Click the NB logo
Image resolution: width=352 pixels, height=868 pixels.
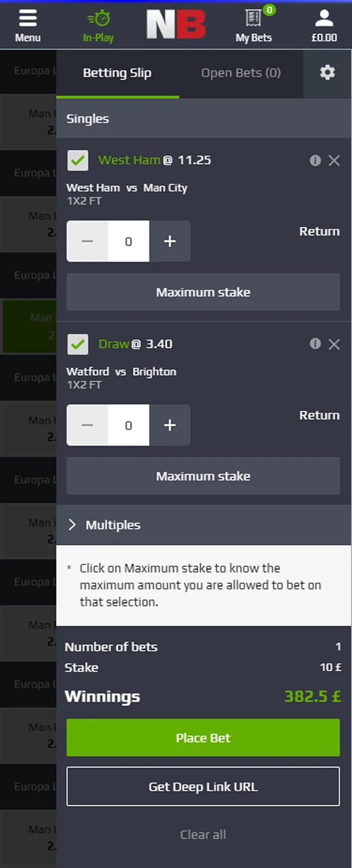coord(176,25)
